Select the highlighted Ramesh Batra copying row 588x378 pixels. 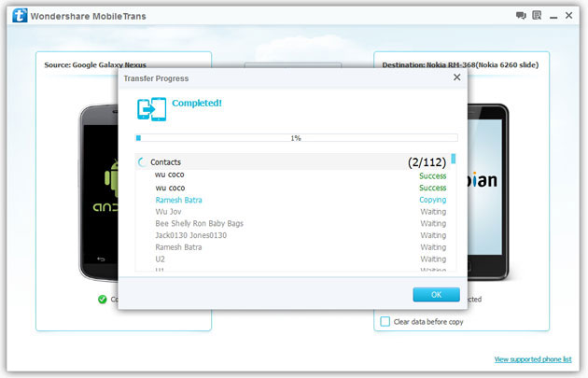pyautogui.click(x=292, y=200)
